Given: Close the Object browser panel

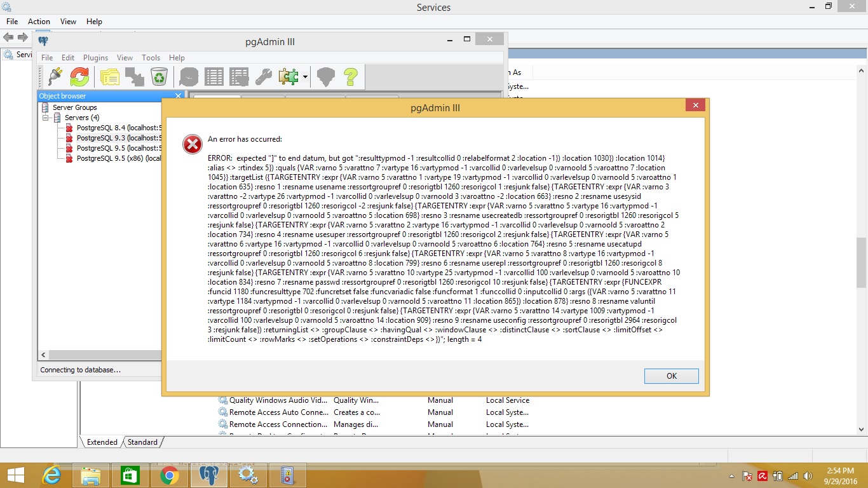Looking at the screenshot, I should tap(178, 96).
